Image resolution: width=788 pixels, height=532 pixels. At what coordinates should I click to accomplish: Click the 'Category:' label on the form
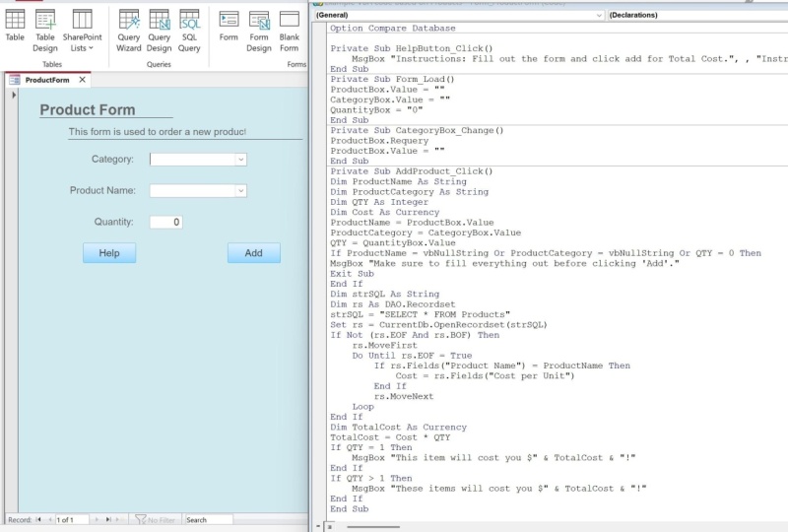coord(112,160)
